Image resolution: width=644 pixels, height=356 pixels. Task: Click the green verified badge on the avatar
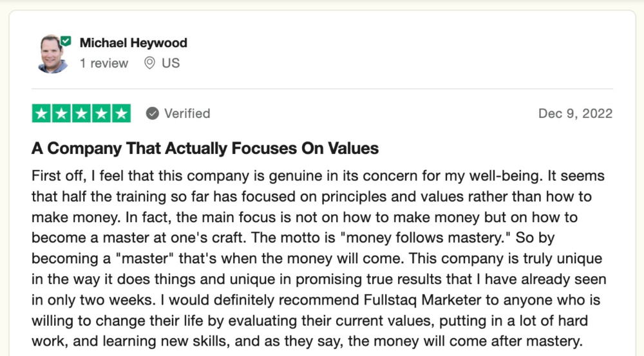(x=66, y=41)
